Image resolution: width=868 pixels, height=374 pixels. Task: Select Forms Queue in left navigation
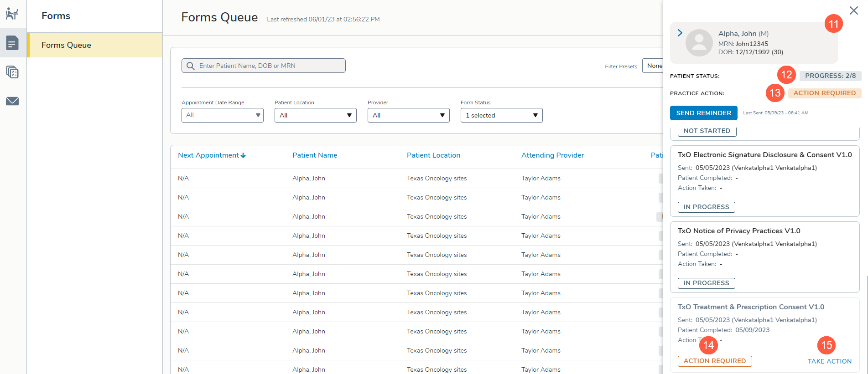point(95,45)
